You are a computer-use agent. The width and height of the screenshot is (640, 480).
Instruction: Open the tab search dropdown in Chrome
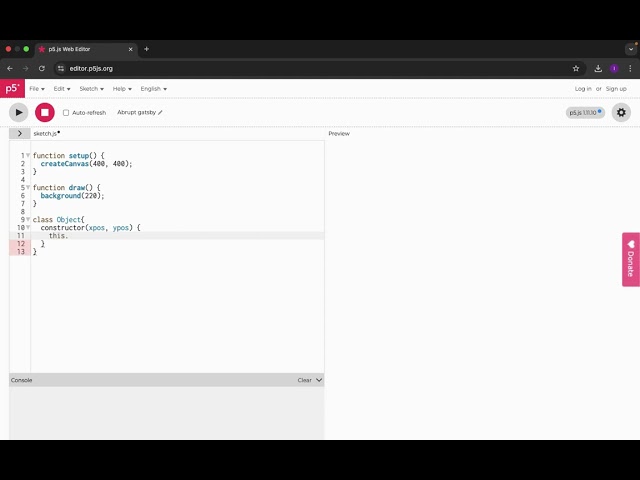tap(631, 49)
